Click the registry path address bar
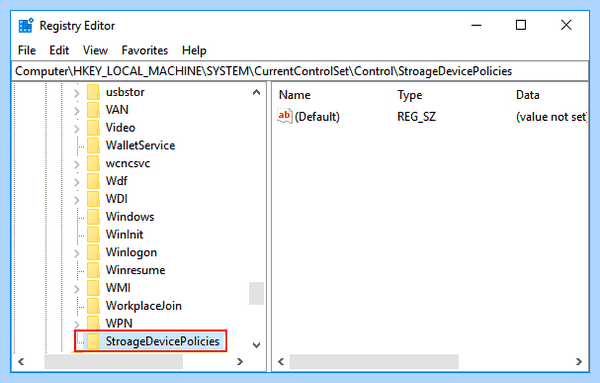Image resolution: width=600 pixels, height=383 pixels. [x=300, y=71]
